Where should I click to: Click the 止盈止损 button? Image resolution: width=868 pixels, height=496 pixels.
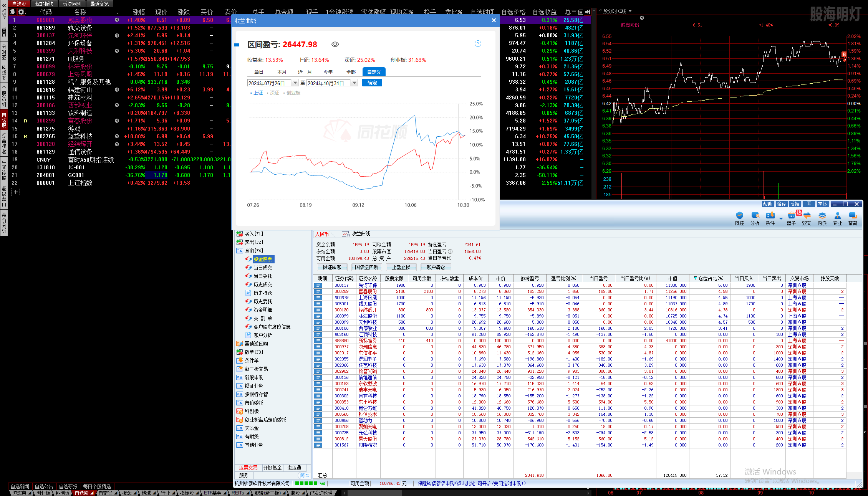click(401, 267)
